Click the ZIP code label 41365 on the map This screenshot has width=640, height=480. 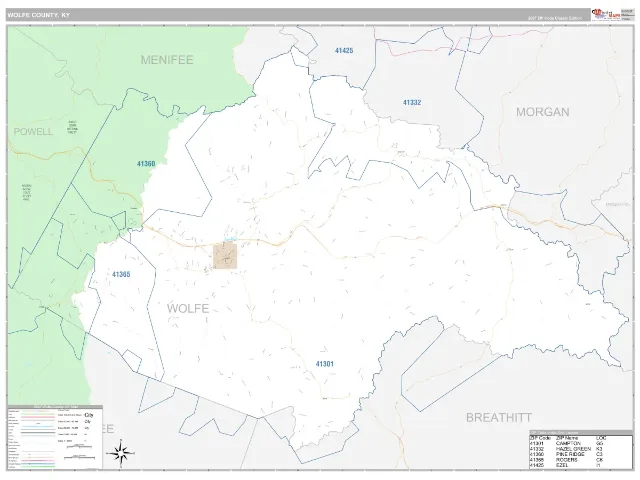(x=121, y=274)
